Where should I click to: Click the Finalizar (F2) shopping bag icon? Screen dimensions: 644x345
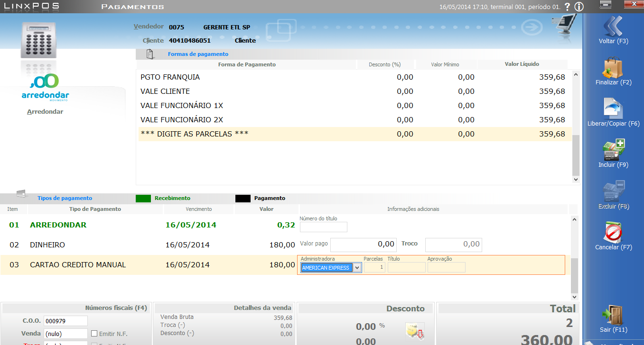click(613, 68)
